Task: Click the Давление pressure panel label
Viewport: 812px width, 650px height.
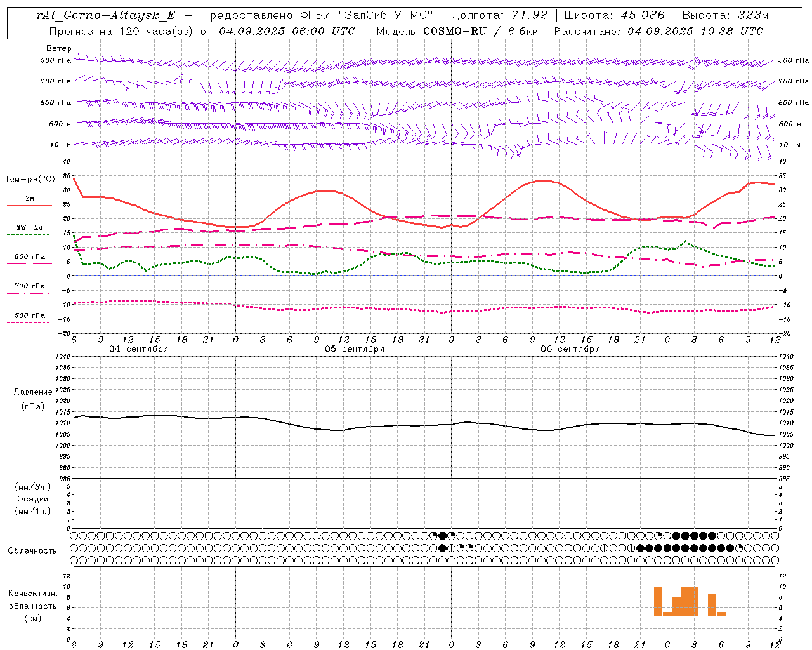Action: tap(33, 392)
